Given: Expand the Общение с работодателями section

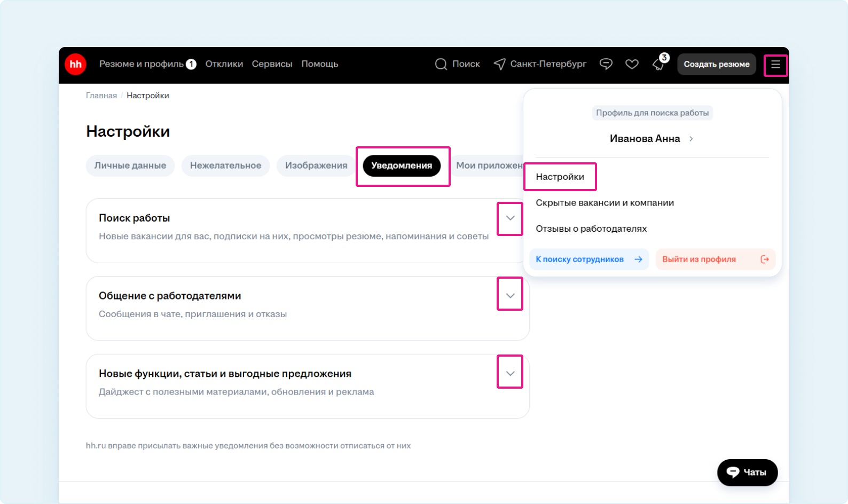Looking at the screenshot, I should click(x=510, y=296).
